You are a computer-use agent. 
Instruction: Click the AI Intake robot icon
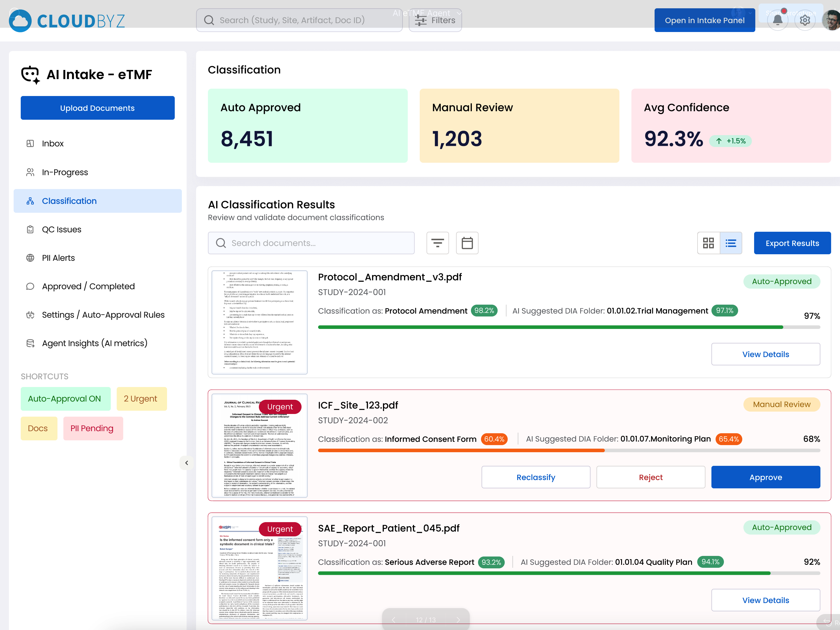pos(31,74)
